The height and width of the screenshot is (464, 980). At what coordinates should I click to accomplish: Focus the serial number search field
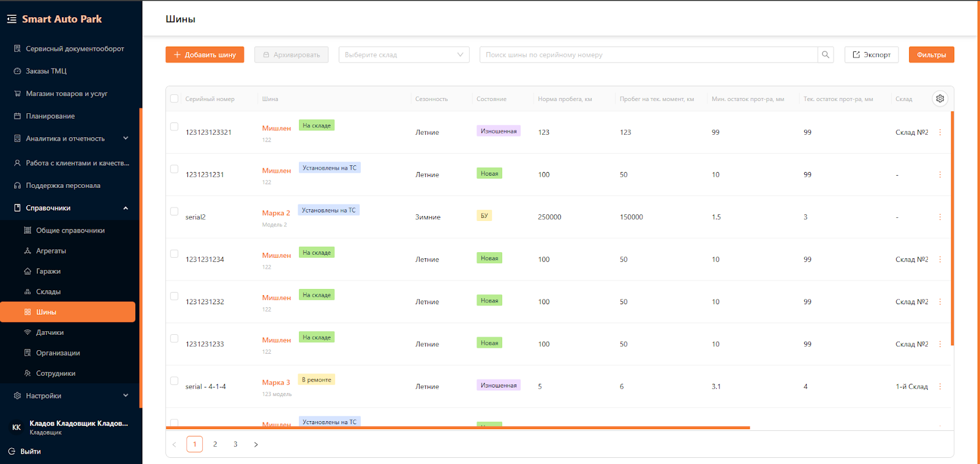pos(648,55)
